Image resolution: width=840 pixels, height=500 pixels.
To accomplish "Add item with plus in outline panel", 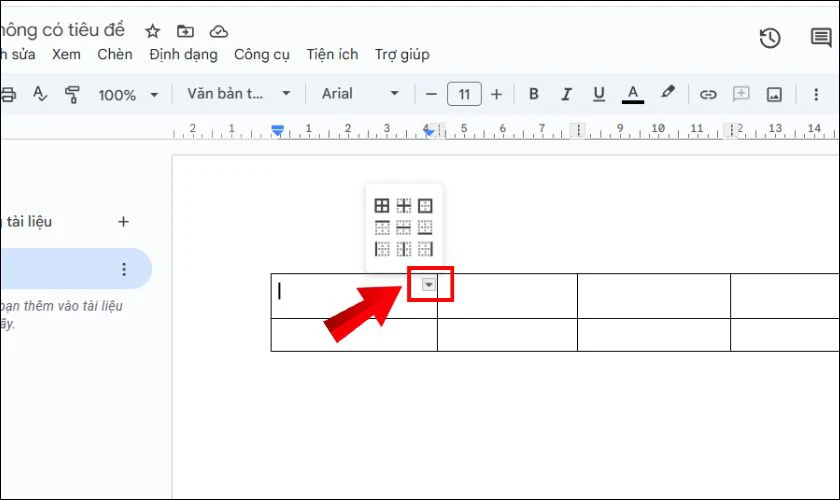I will [123, 221].
